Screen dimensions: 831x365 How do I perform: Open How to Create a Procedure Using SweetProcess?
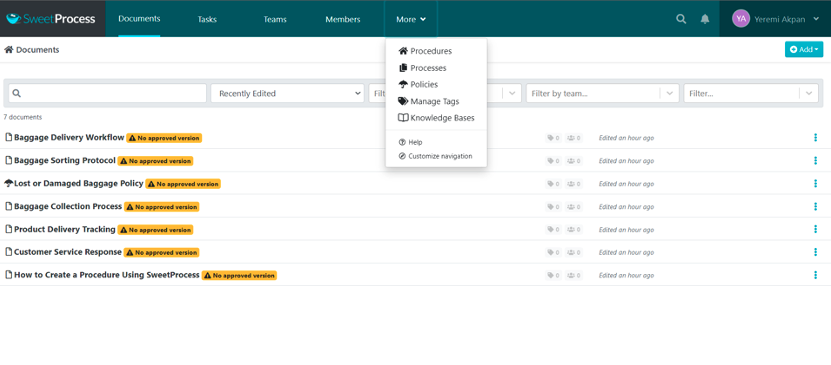107,275
